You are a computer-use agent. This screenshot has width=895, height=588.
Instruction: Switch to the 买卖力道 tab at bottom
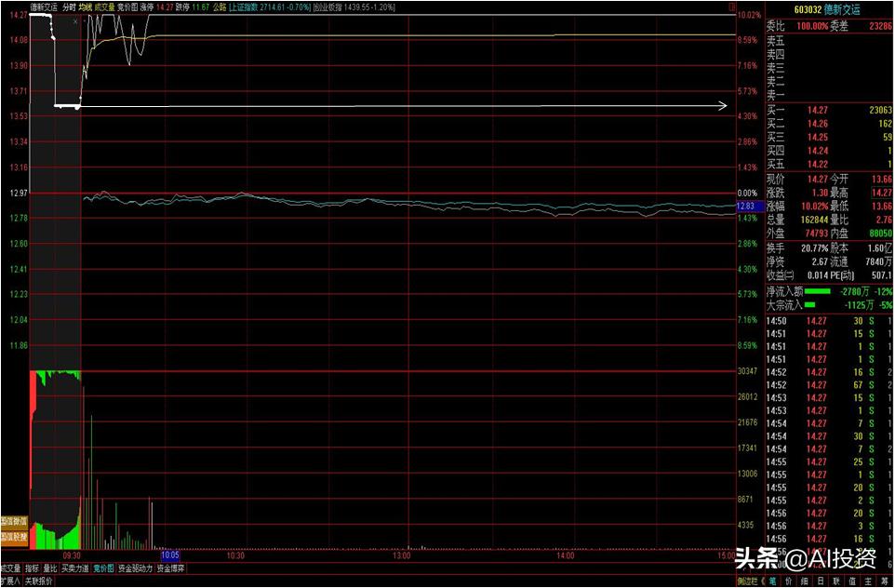74,568
